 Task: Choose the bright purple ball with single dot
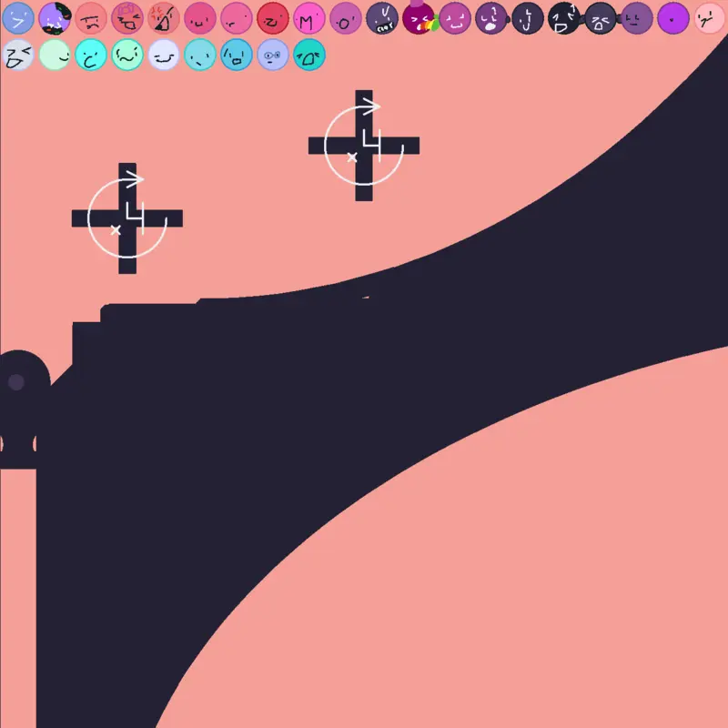click(673, 18)
